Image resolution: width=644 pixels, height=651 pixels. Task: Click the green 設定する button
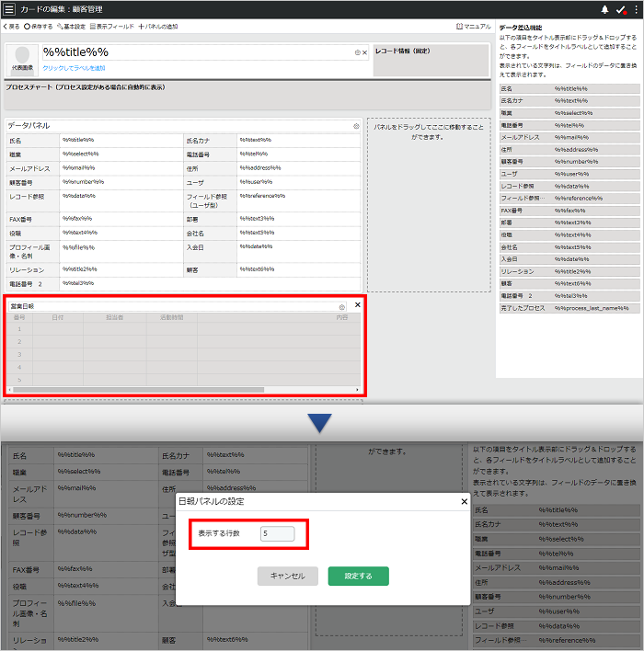coord(358,577)
